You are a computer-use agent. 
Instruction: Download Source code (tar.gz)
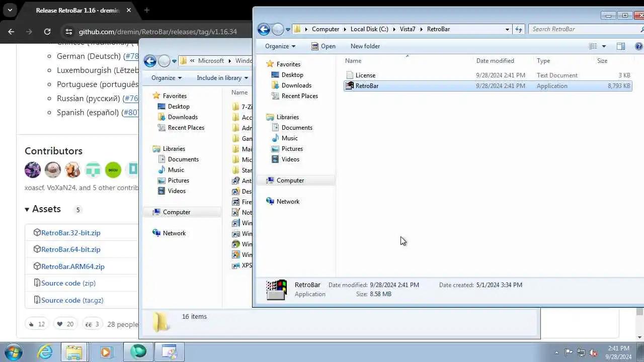(x=72, y=300)
